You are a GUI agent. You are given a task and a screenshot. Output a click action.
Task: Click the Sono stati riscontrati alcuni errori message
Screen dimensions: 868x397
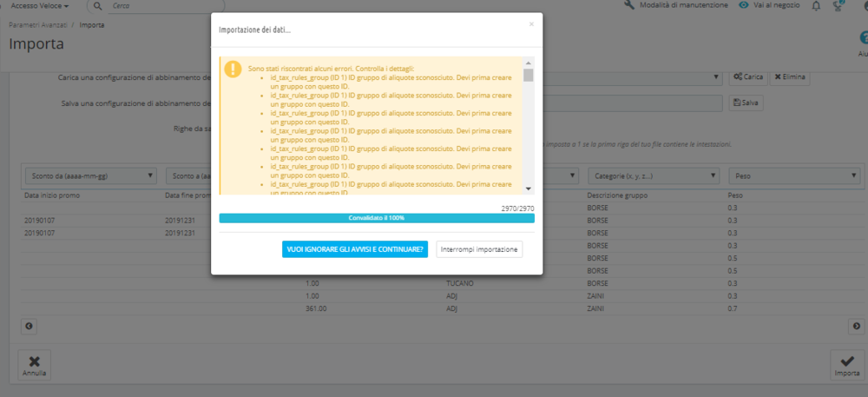tap(331, 69)
